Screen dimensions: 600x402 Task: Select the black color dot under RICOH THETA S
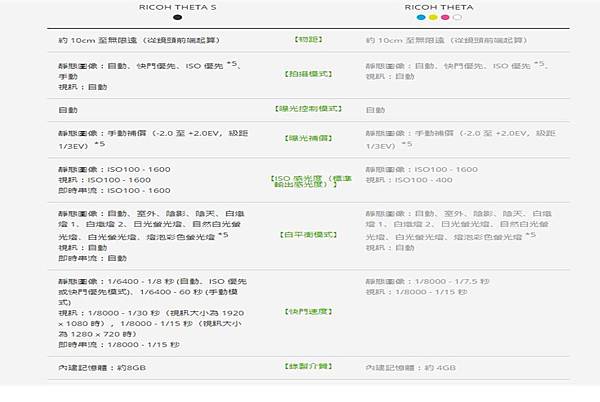[177, 17]
